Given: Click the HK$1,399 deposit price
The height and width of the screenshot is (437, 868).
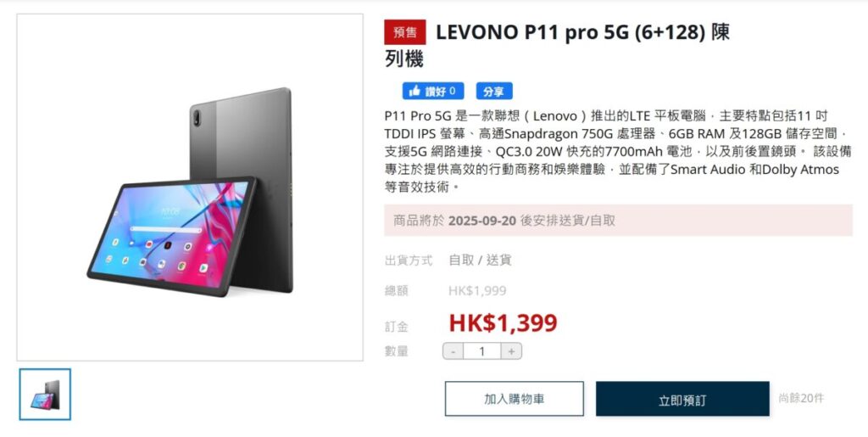Looking at the screenshot, I should [x=503, y=323].
